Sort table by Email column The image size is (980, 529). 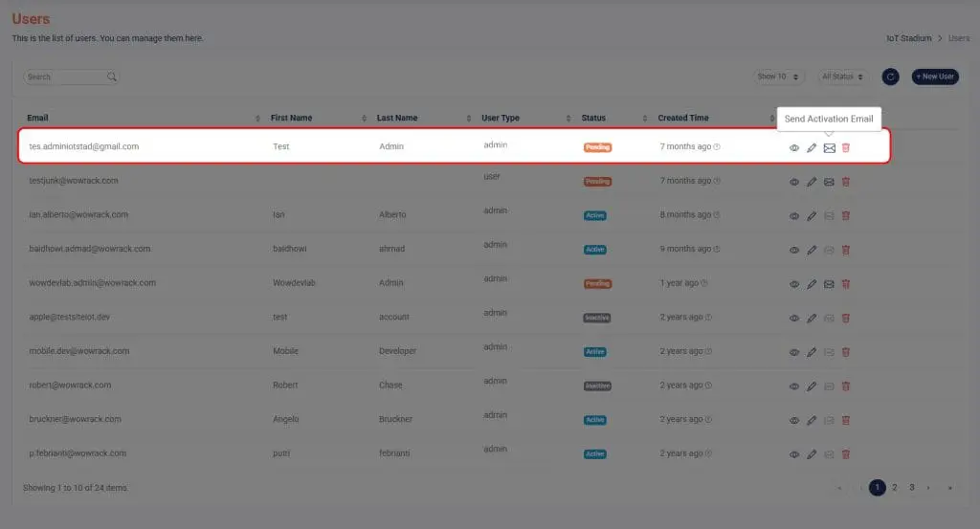[257, 119]
